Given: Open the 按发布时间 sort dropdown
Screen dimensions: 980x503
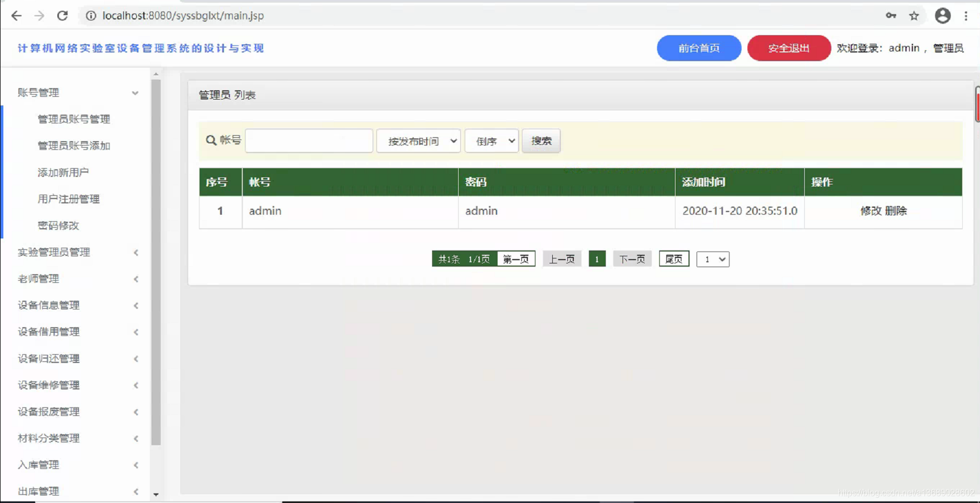Looking at the screenshot, I should tap(418, 141).
